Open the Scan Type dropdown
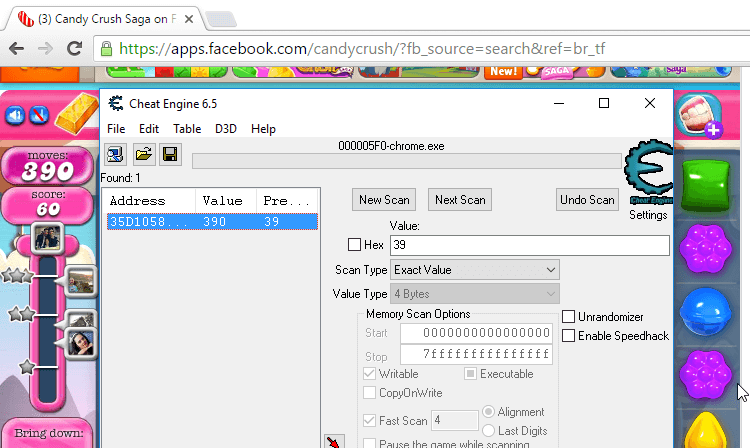This screenshot has width=750, height=448. click(474, 270)
